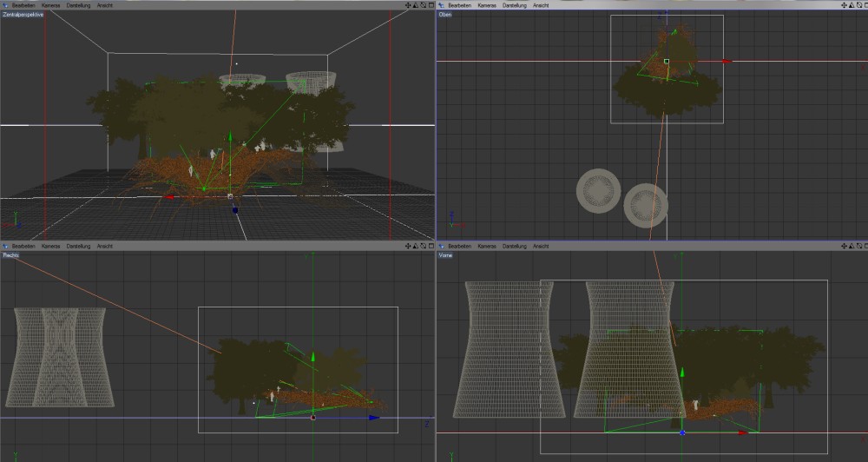Click the pan icon in the perspective viewport
The width and height of the screenshot is (868, 462).
tap(407, 5)
